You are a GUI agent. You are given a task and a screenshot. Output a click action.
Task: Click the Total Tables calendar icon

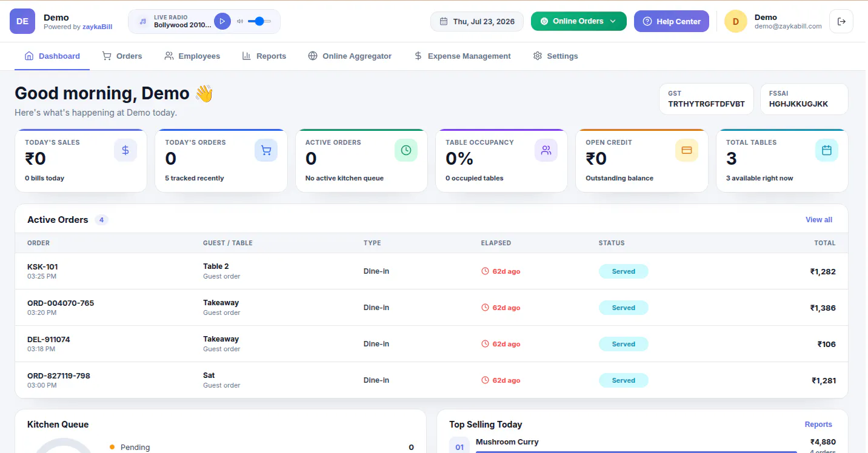pyautogui.click(x=827, y=150)
